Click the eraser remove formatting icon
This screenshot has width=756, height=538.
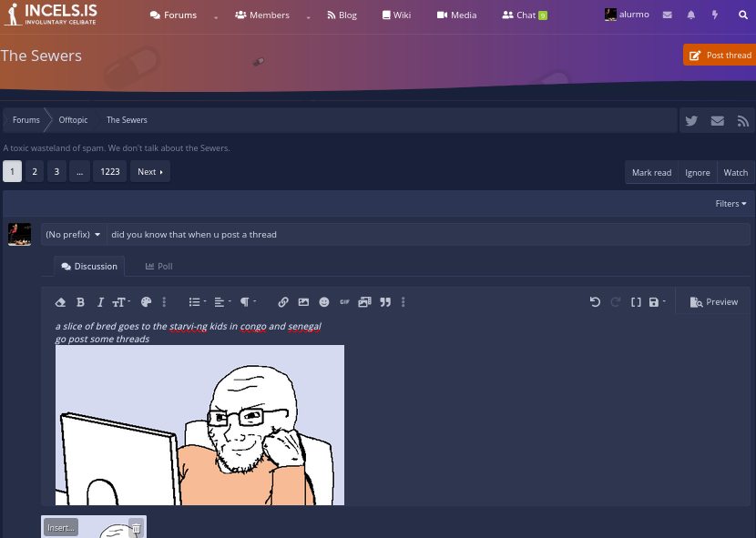point(60,302)
